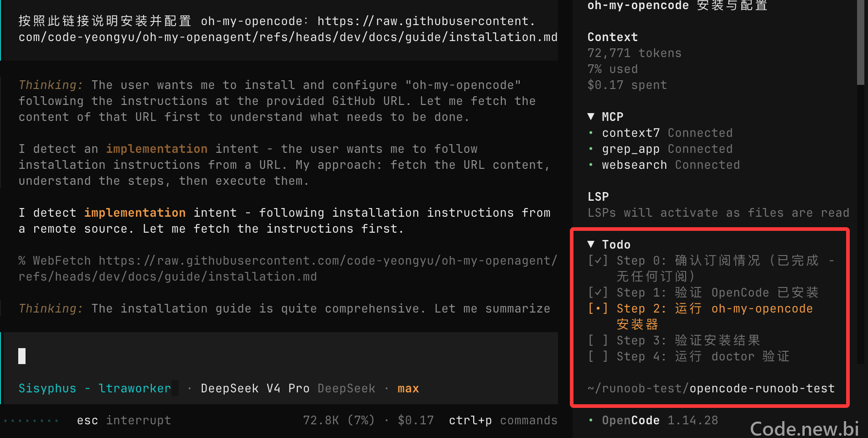Toggle Step 1 OpenCode verified checkbox
868x438 pixels.
click(x=598, y=292)
